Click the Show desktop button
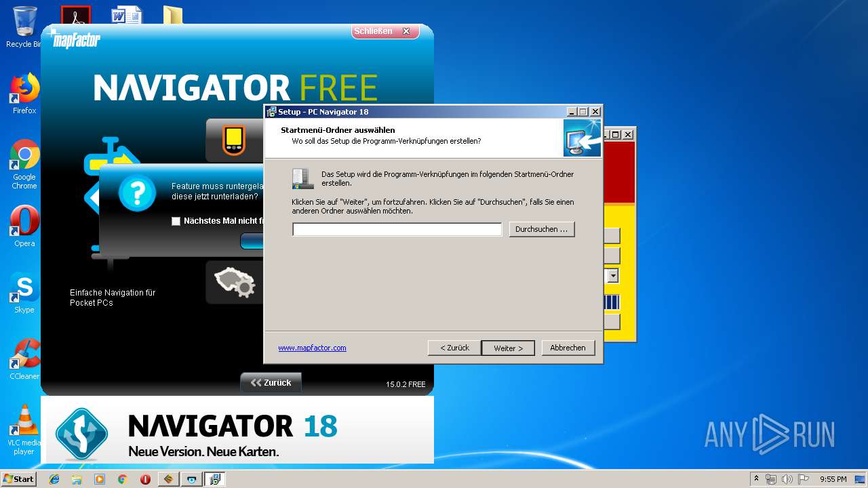Image resolution: width=868 pixels, height=488 pixels. pos(861,479)
